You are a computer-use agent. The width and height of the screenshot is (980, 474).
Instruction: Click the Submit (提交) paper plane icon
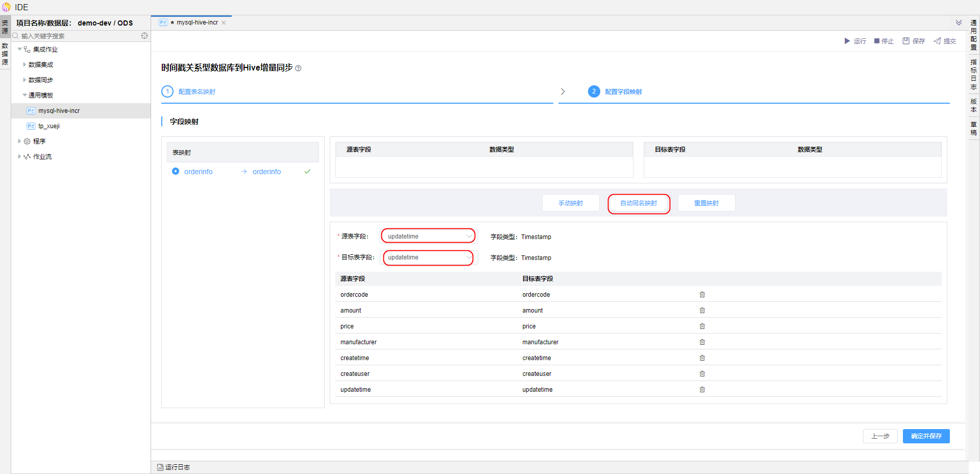937,41
